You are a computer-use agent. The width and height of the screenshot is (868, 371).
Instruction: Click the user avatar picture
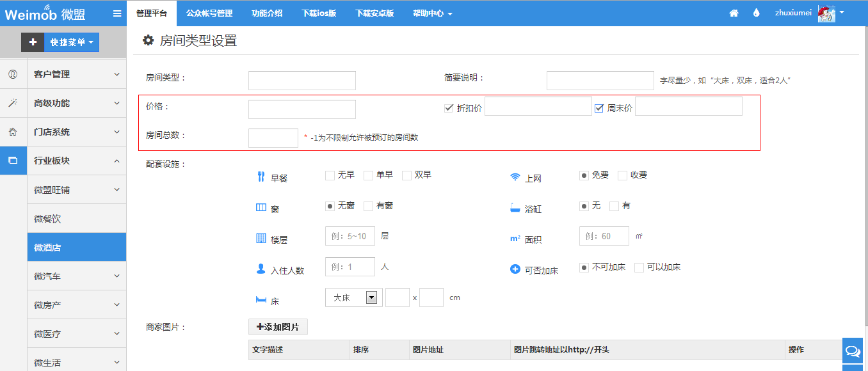tap(826, 13)
